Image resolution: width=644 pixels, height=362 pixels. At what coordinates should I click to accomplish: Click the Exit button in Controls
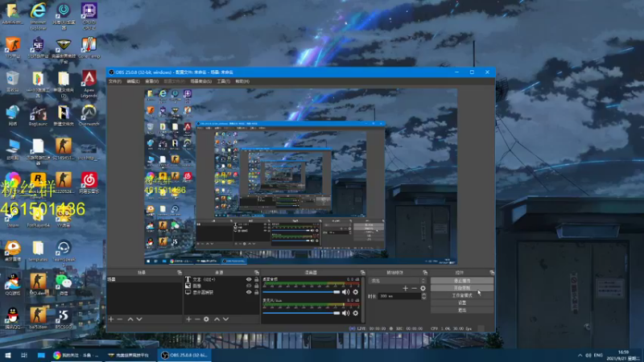point(462,311)
